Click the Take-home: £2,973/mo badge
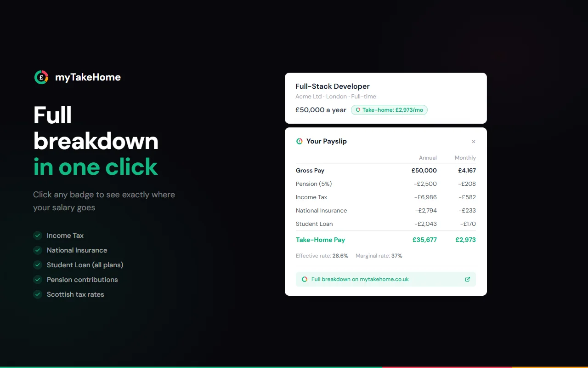 pyautogui.click(x=389, y=109)
